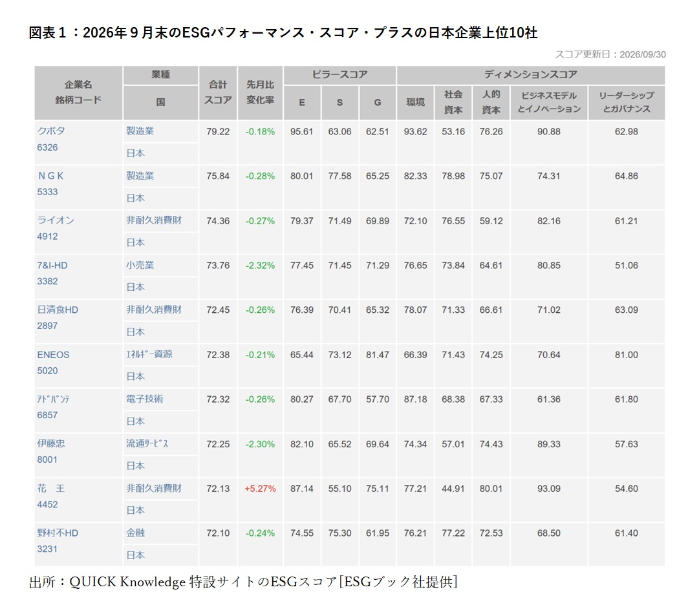The image size is (699, 616).
Task: Select stock code 5020
Action: pos(47,371)
